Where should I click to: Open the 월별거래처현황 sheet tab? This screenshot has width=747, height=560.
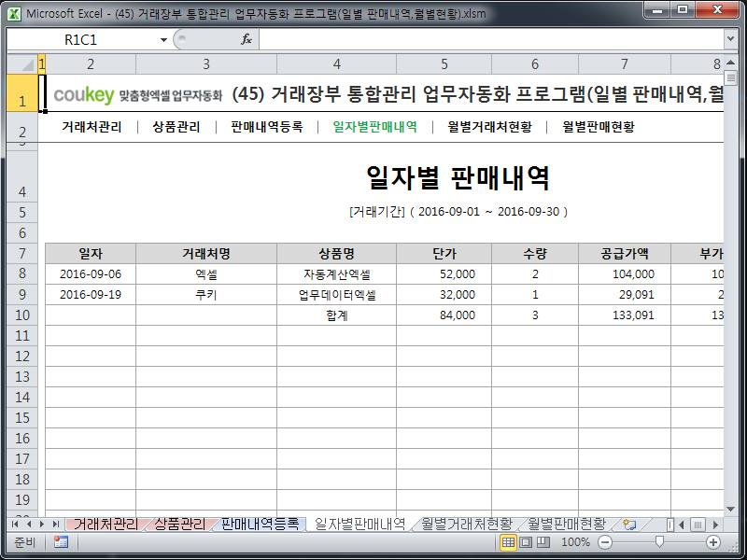coord(467,525)
